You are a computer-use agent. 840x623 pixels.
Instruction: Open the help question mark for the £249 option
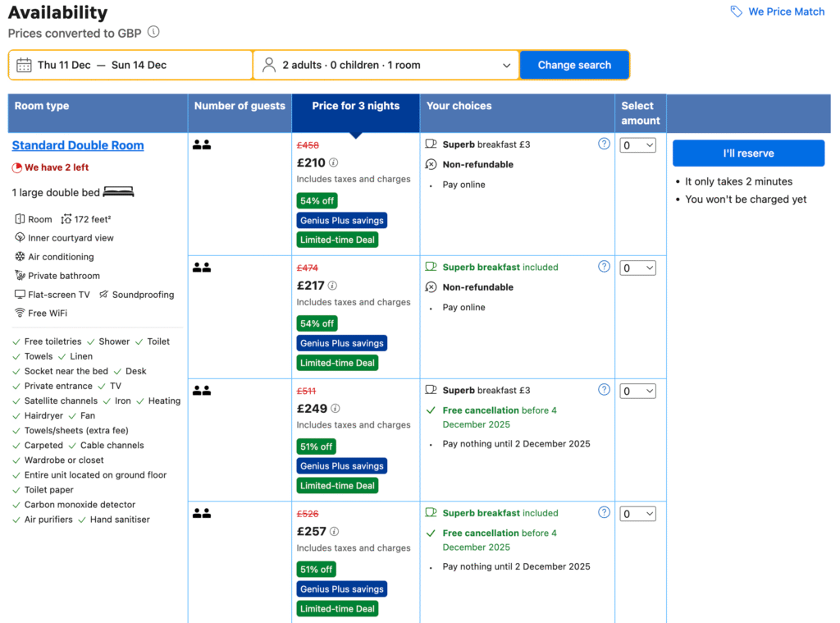pos(604,390)
